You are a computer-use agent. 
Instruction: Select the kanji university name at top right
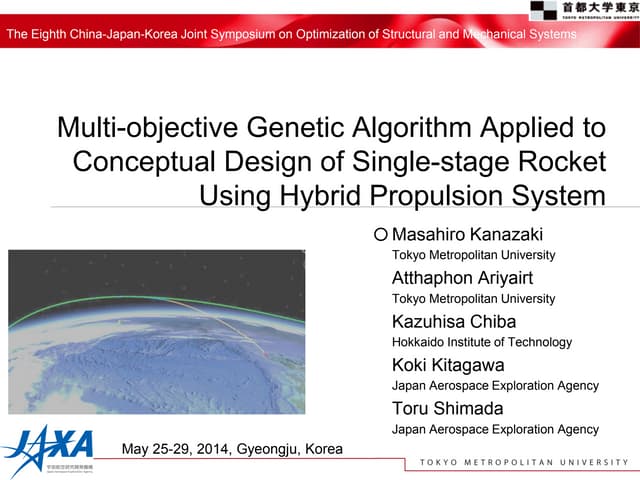click(598, 7)
